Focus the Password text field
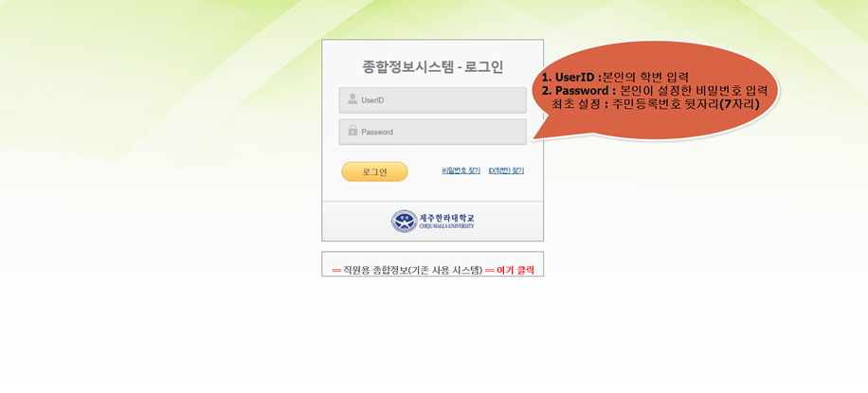 tap(432, 132)
